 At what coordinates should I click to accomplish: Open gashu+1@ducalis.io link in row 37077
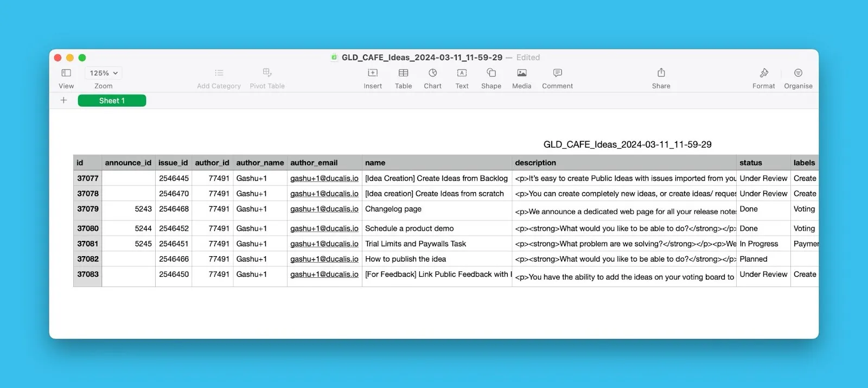point(324,179)
